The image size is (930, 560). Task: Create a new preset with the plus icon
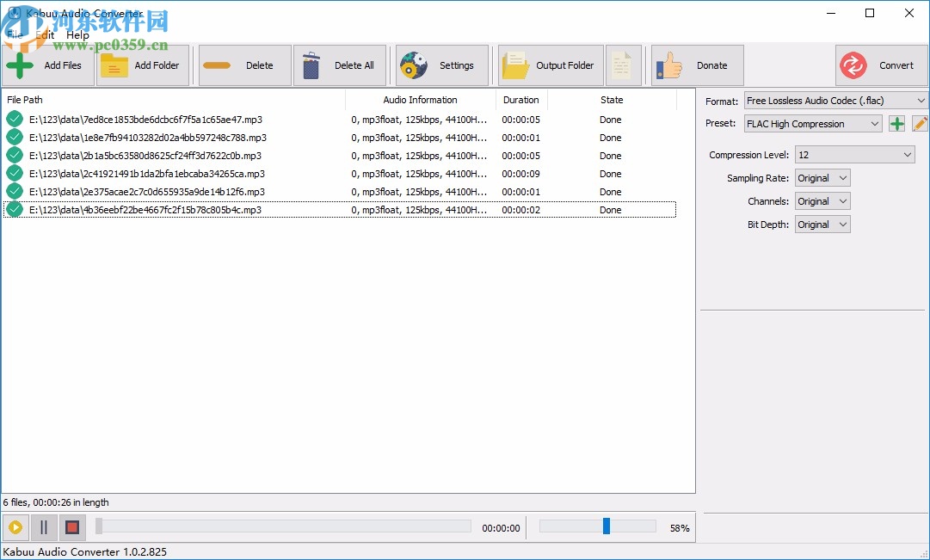896,123
